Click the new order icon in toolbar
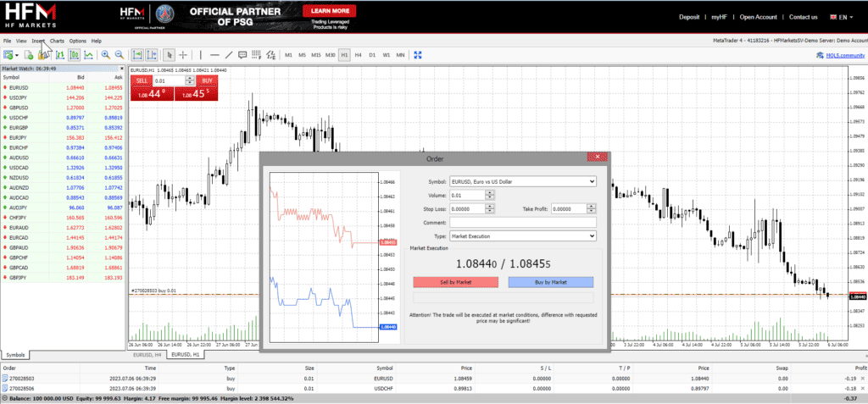Image resolution: width=868 pixels, height=404 pixels. pos(28,55)
